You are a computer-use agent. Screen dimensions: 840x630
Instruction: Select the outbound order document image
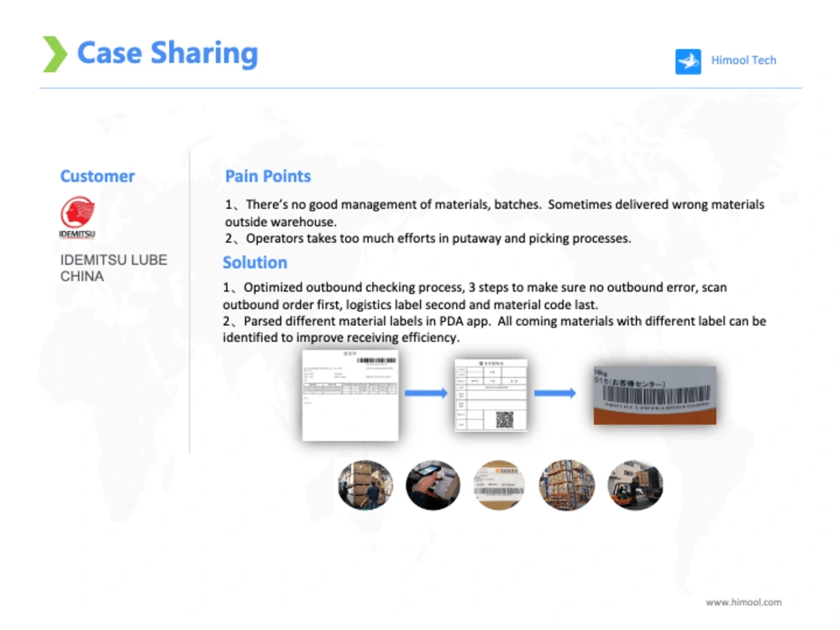click(350, 396)
